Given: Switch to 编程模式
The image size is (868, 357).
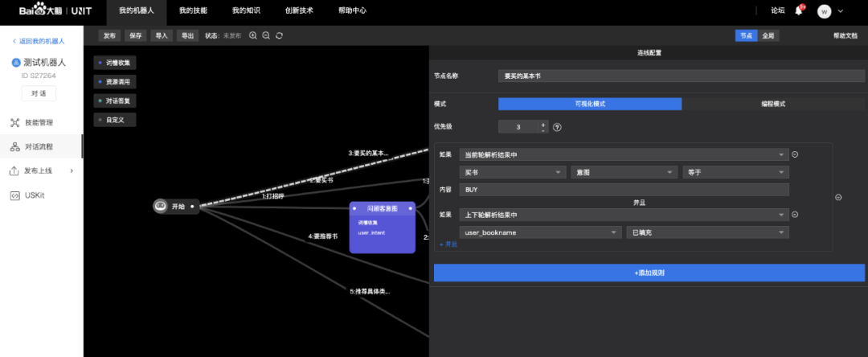Looking at the screenshot, I should coord(772,104).
